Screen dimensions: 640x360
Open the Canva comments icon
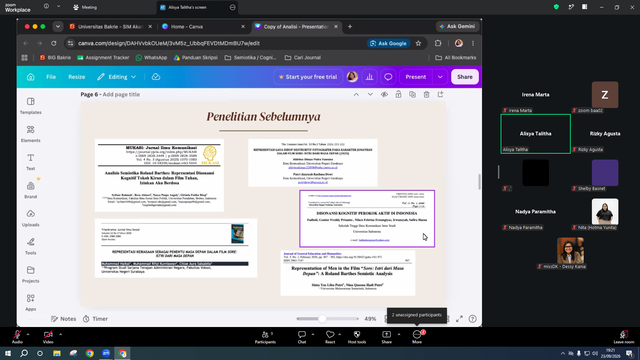point(388,77)
